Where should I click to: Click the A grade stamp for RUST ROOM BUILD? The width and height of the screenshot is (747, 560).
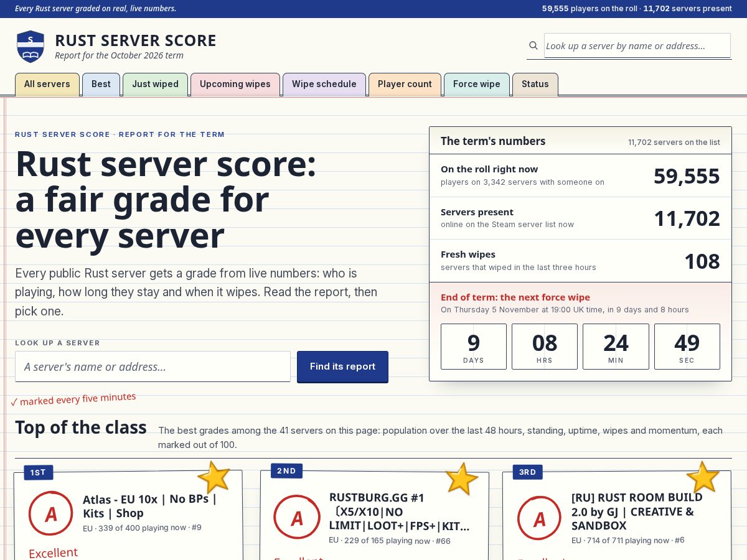tap(539, 518)
